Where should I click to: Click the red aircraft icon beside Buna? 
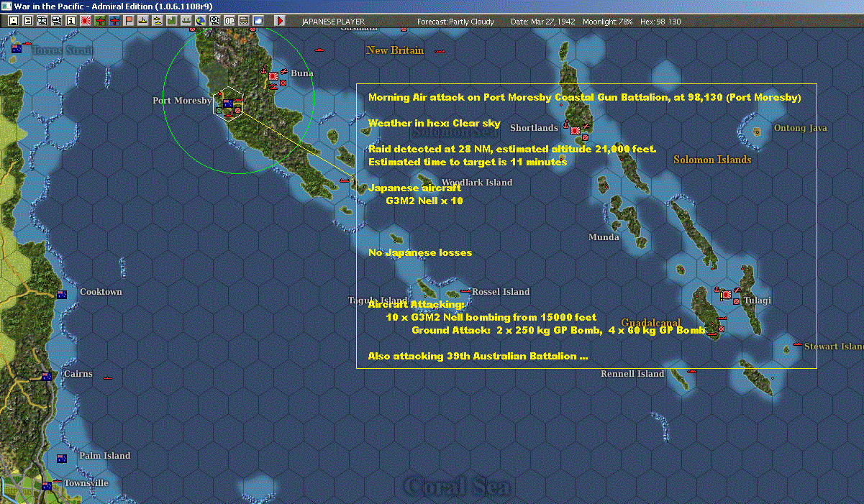[x=284, y=71]
